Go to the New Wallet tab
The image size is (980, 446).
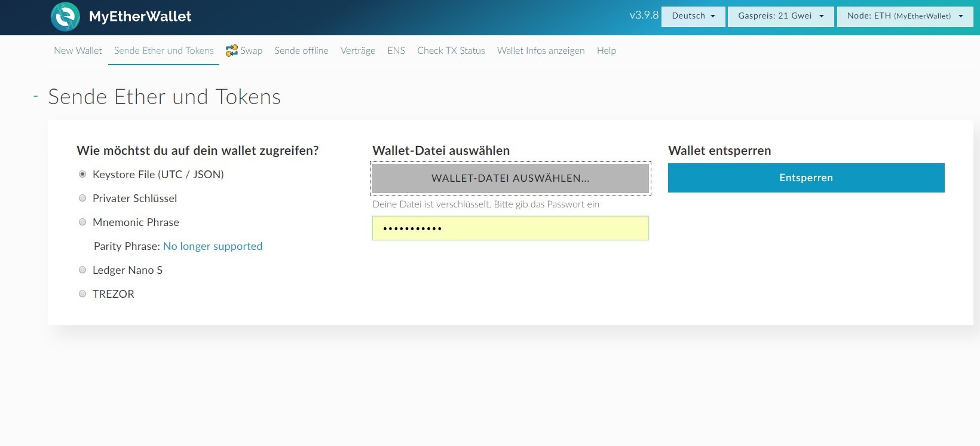click(78, 51)
